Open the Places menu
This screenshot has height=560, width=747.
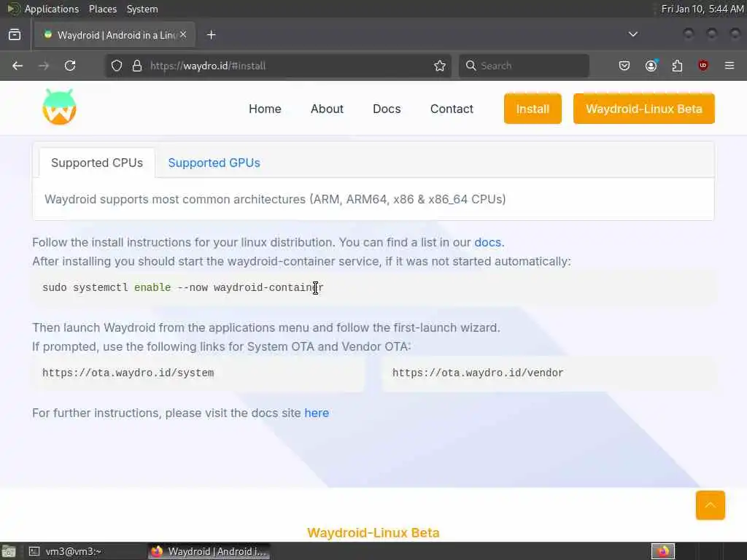(x=102, y=9)
